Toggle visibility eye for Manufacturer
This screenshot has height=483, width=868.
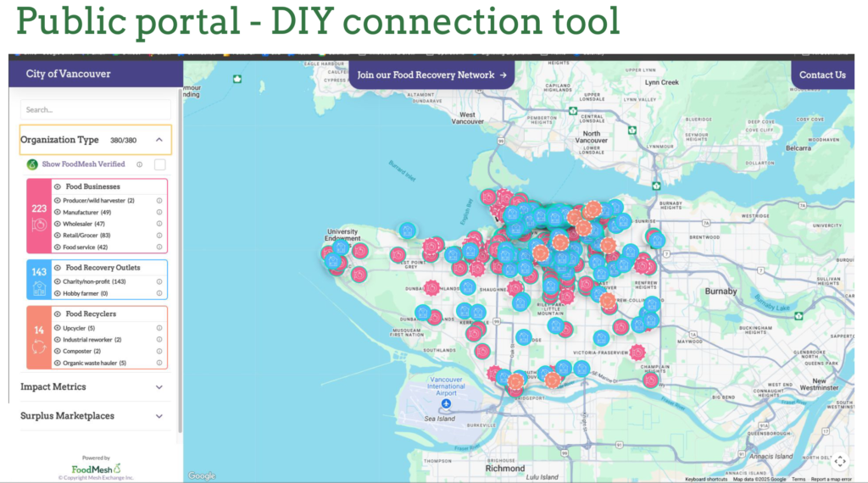click(x=58, y=213)
